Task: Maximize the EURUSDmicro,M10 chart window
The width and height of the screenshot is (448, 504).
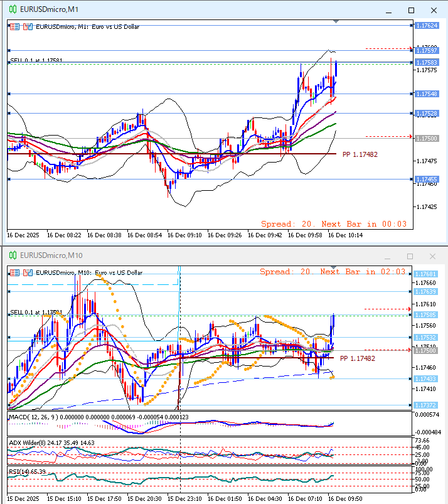Action: point(410,256)
